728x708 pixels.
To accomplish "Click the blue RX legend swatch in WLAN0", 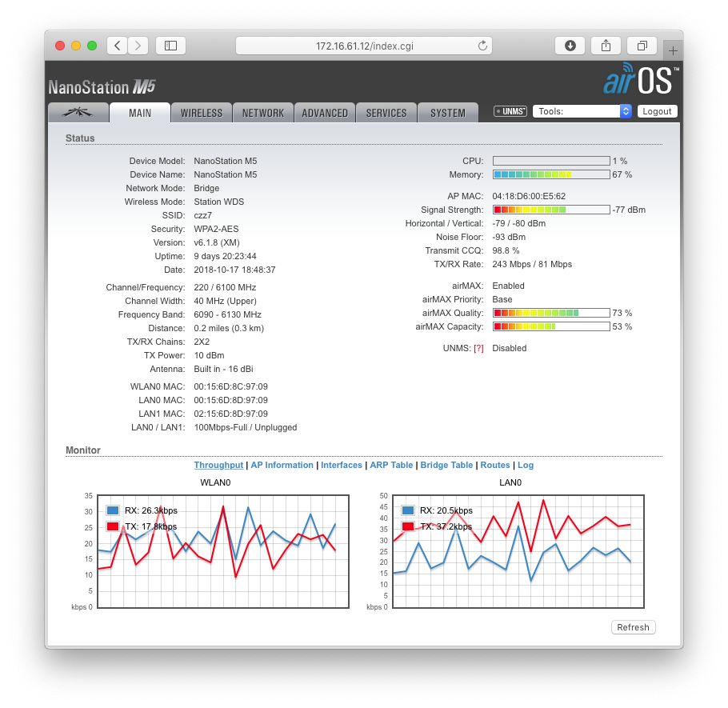I will [113, 510].
